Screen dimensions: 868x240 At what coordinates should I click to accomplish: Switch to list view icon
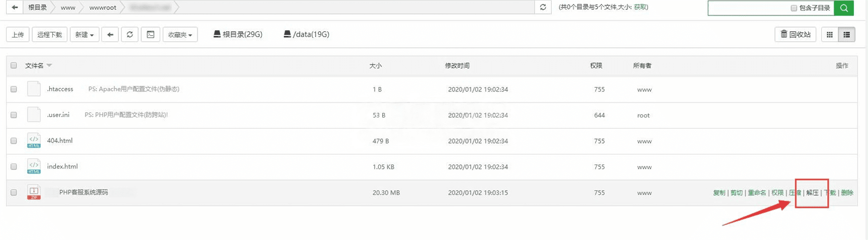click(846, 34)
